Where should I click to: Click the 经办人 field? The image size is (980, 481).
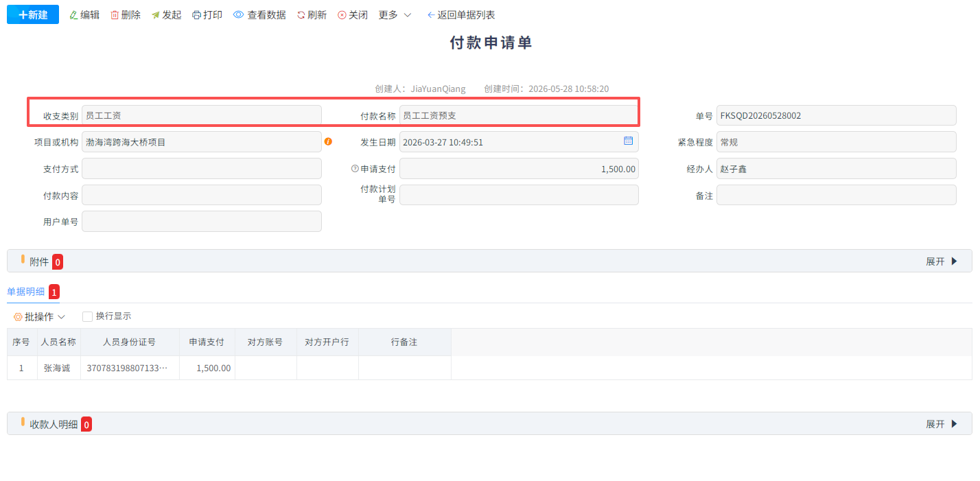(x=837, y=169)
